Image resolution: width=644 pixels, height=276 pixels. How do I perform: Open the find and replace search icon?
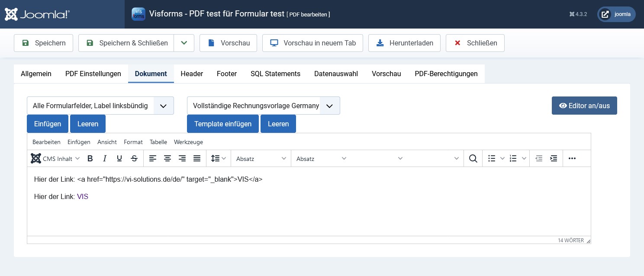coord(473,159)
